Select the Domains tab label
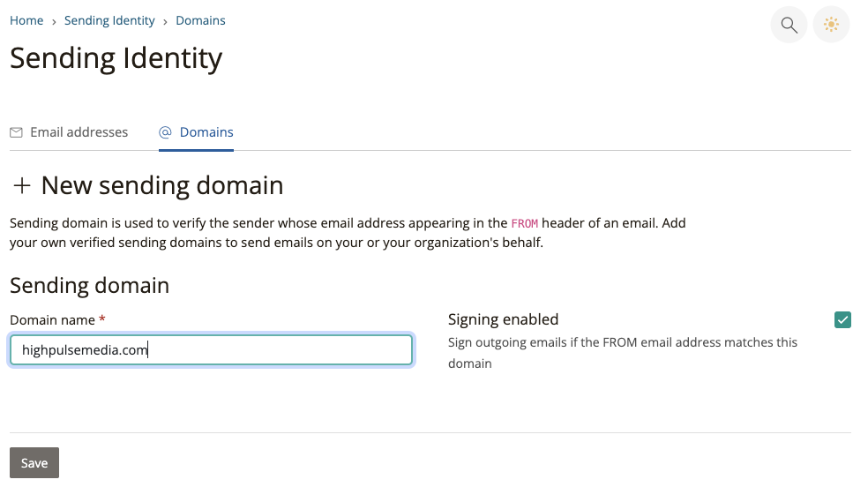868x487 pixels. click(206, 132)
